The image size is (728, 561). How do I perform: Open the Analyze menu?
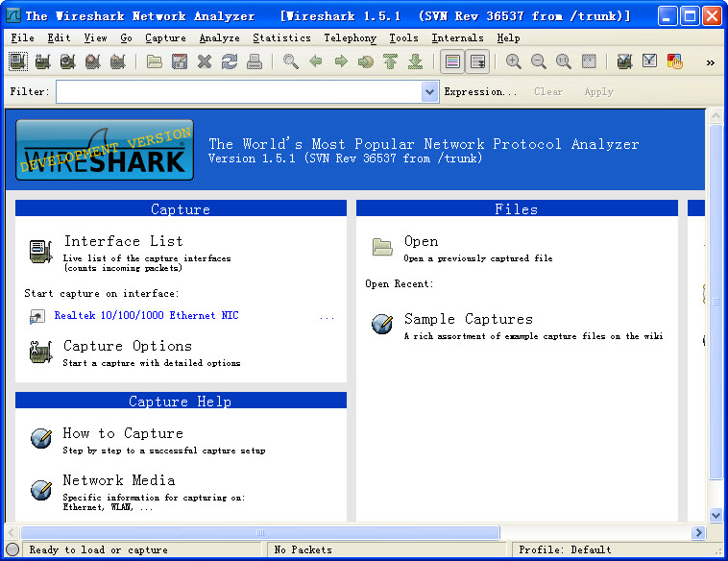[220, 38]
